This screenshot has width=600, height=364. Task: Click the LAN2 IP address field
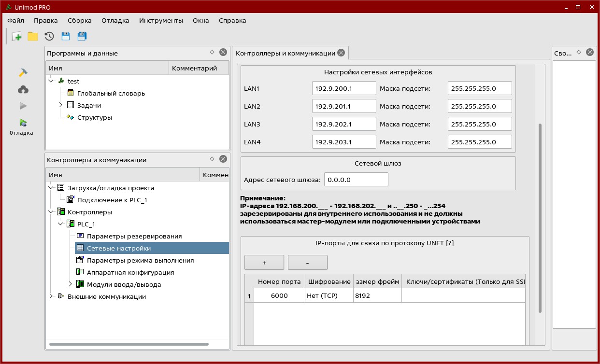click(344, 106)
